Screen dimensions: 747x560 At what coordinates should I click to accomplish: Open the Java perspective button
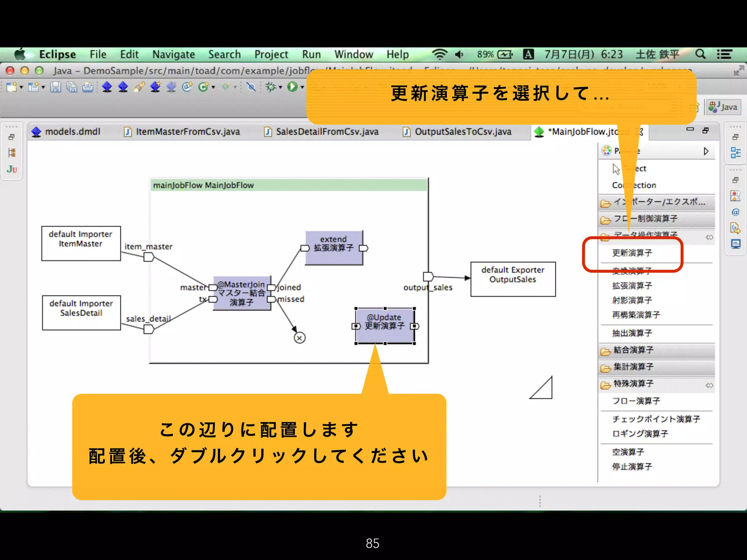723,107
